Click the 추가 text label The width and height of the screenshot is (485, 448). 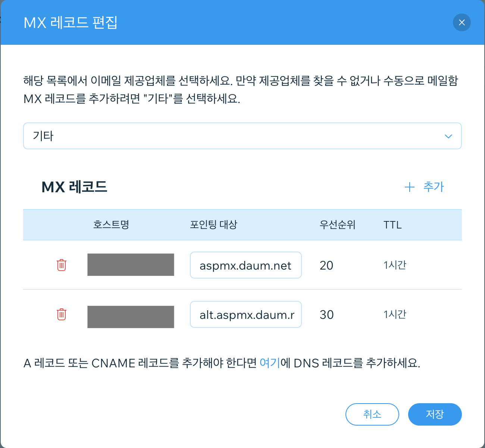[x=434, y=187]
